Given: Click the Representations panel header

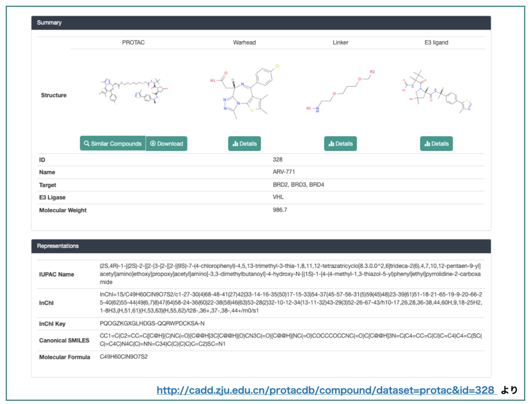Looking at the screenshot, I should (261, 246).
